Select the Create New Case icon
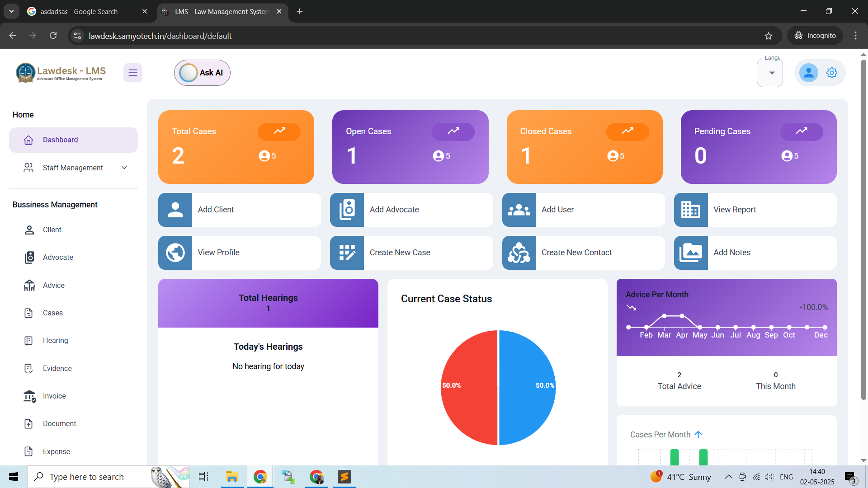868x488 pixels. point(347,253)
